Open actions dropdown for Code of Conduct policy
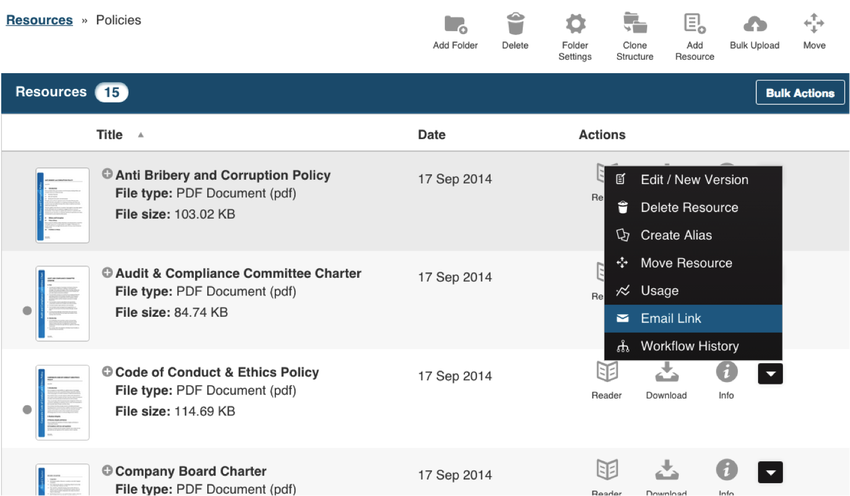 pos(770,373)
